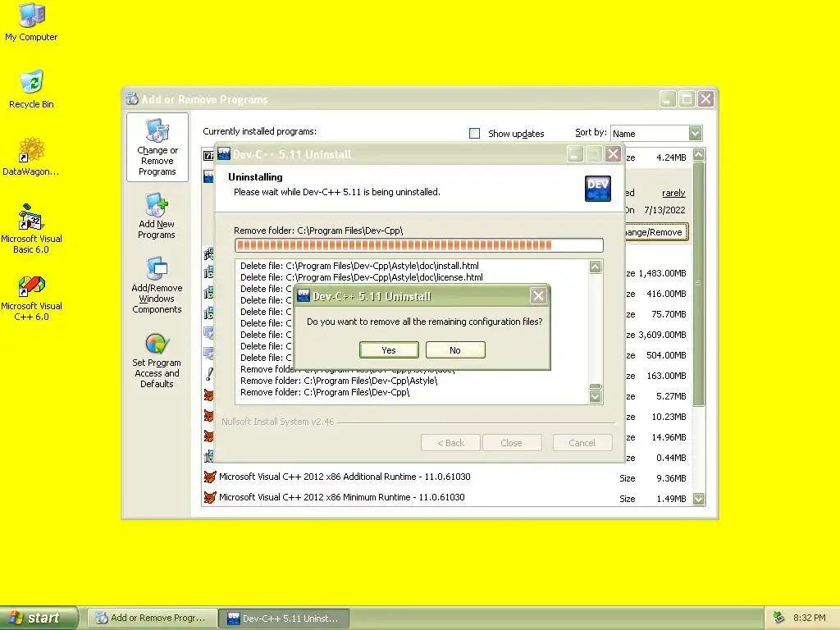Select Visual C++ 2012 x86 Additional Runtime row
The height and width of the screenshot is (630, 840).
click(x=447, y=477)
